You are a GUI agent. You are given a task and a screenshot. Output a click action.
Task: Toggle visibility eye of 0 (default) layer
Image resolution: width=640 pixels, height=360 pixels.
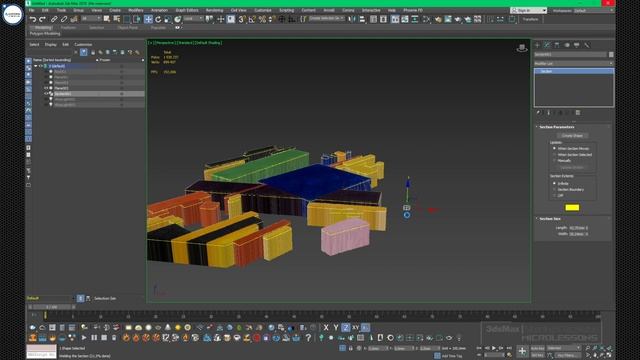coord(41,66)
